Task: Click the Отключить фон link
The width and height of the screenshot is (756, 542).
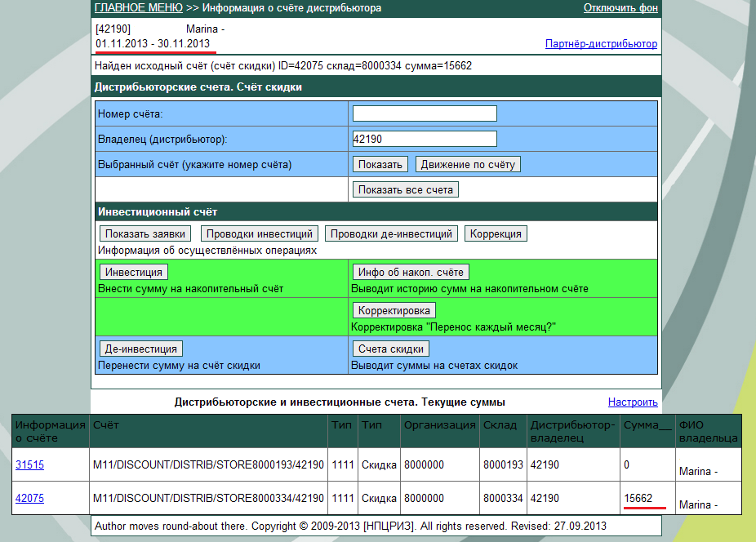Action: tap(620, 7)
